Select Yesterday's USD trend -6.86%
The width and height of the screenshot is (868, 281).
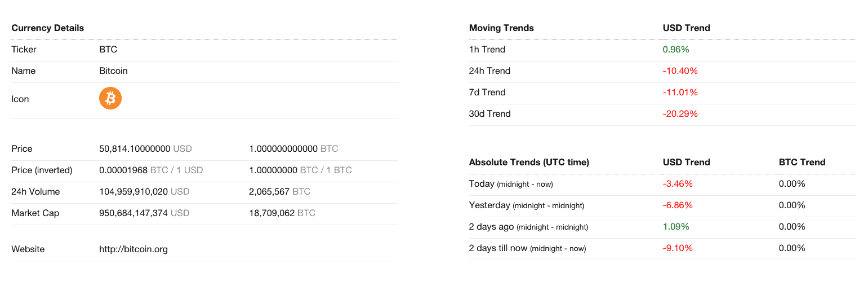coord(678,205)
